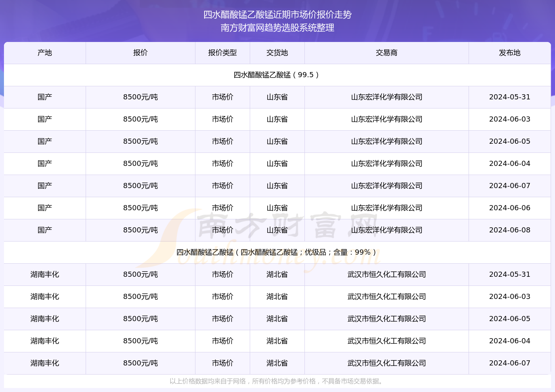Image resolution: width=555 pixels, height=392 pixels.
Task: Click 8500元/吨 in 武汉市恒久化工 2024-06-03 row
Action: tap(140, 297)
